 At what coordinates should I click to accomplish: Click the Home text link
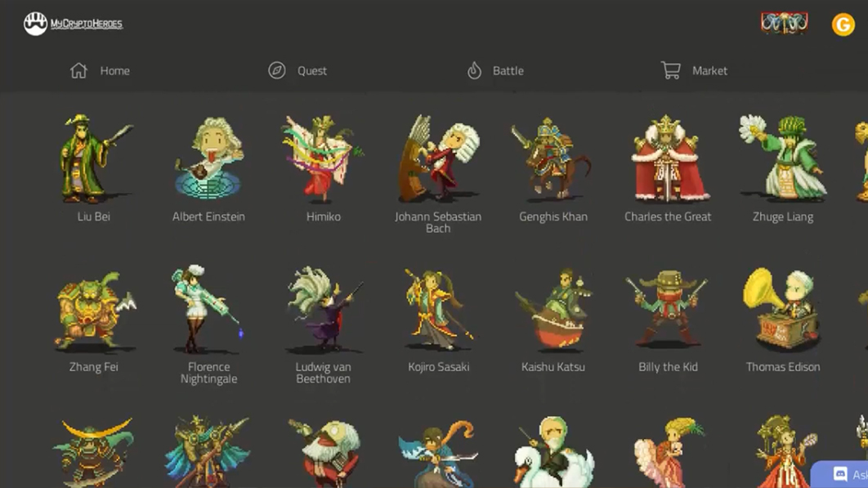114,71
